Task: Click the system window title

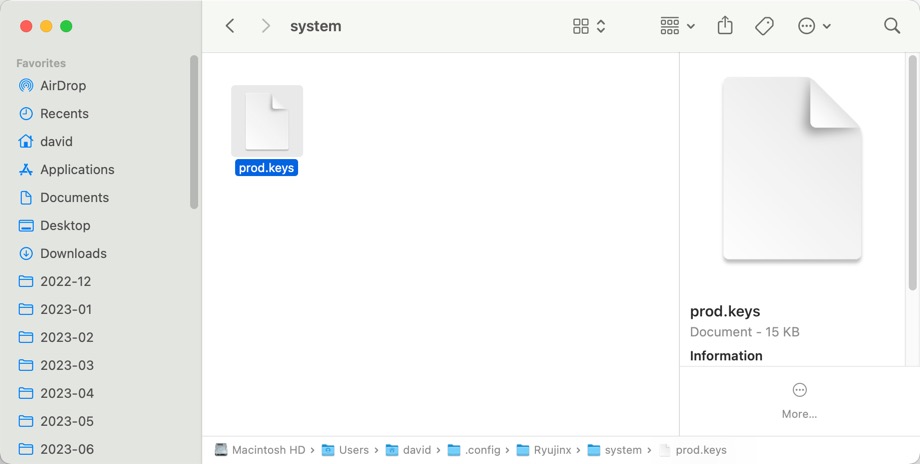Action: (316, 26)
